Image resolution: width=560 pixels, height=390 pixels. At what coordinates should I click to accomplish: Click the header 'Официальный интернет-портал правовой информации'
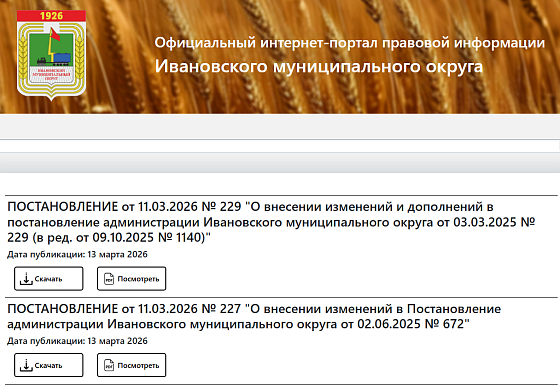coord(350,43)
